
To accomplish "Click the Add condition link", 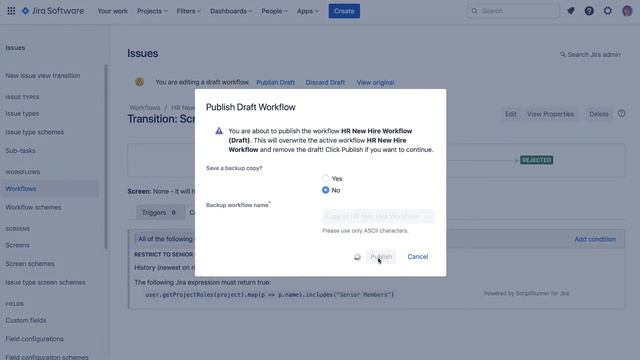I will click(595, 239).
